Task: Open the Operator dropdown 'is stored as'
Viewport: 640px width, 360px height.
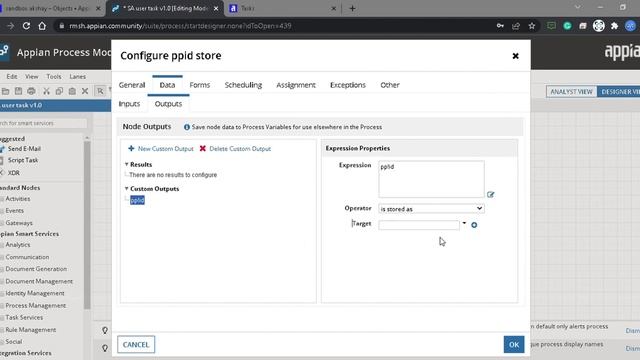Action: tap(431, 209)
